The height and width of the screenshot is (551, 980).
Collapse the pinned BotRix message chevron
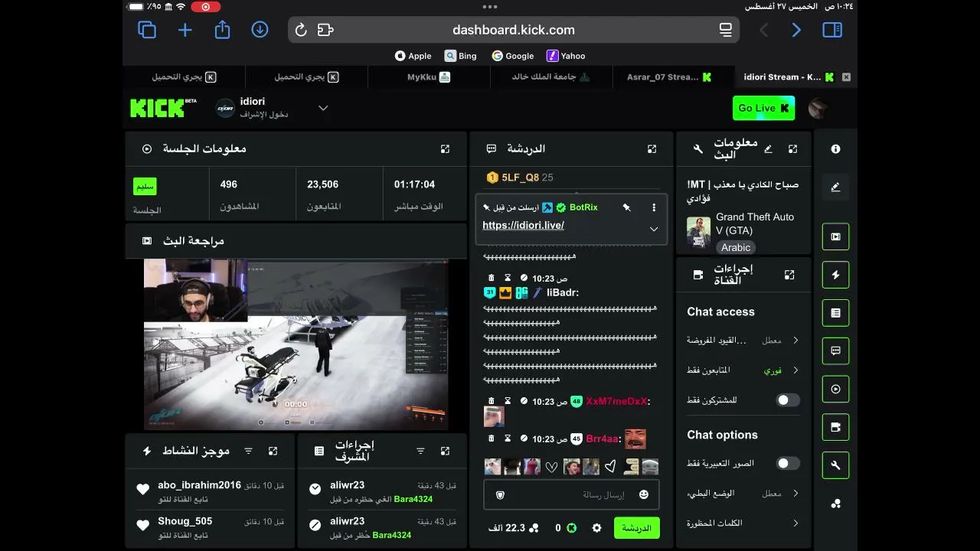pyautogui.click(x=653, y=229)
